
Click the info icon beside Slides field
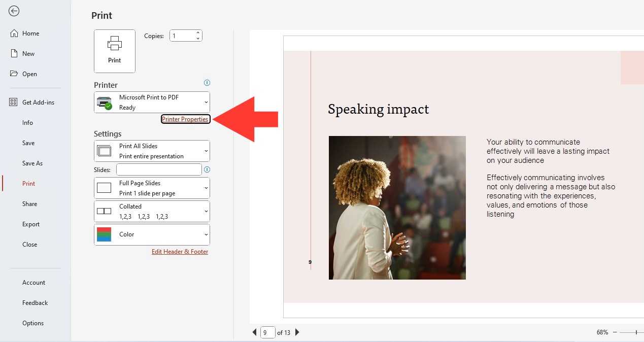(207, 169)
